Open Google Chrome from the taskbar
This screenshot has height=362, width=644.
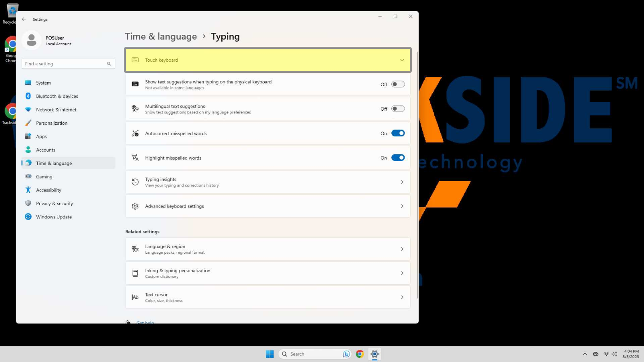(360, 354)
